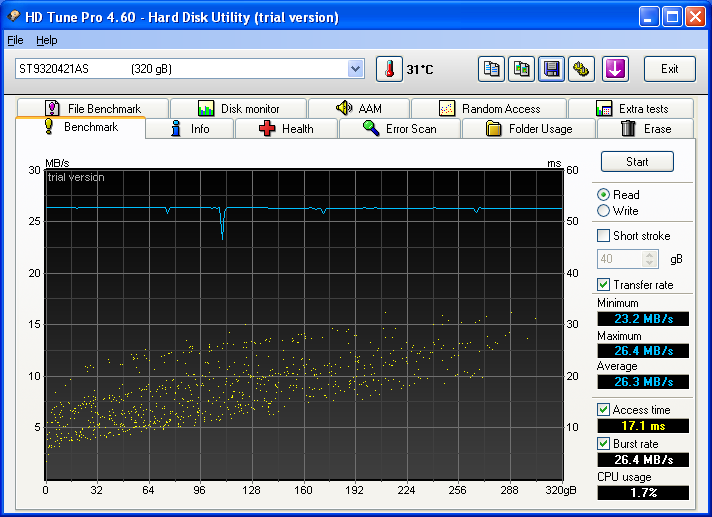Expand the ST9320421AS drive dropdown
The width and height of the screenshot is (712, 517).
point(355,69)
